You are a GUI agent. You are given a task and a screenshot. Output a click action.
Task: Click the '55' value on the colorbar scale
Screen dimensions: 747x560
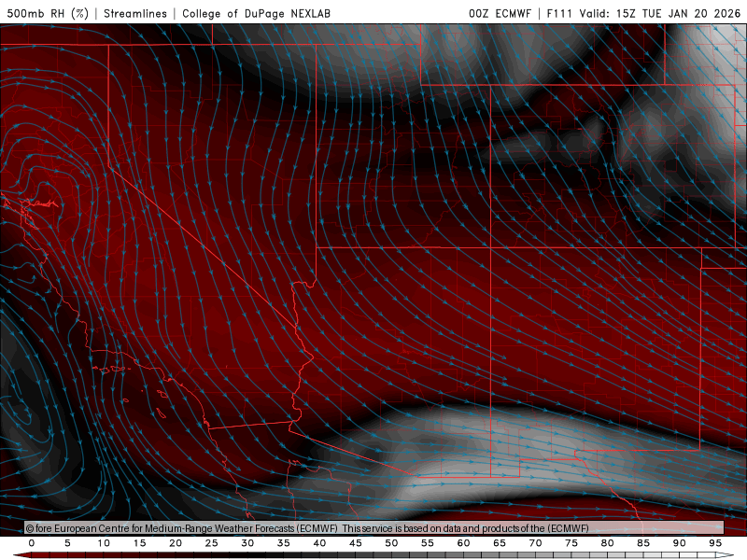click(x=428, y=543)
